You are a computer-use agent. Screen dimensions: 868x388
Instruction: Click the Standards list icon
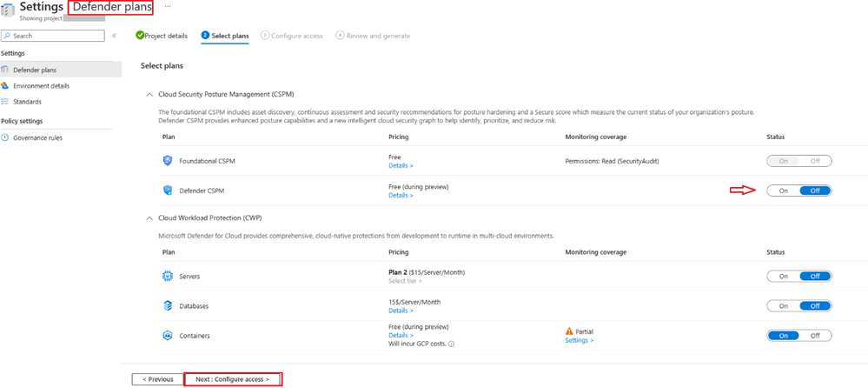(5, 102)
